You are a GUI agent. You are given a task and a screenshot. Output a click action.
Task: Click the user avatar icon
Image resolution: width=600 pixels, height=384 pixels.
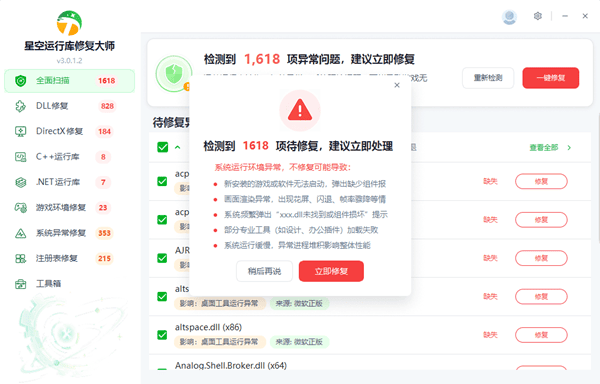click(x=509, y=16)
